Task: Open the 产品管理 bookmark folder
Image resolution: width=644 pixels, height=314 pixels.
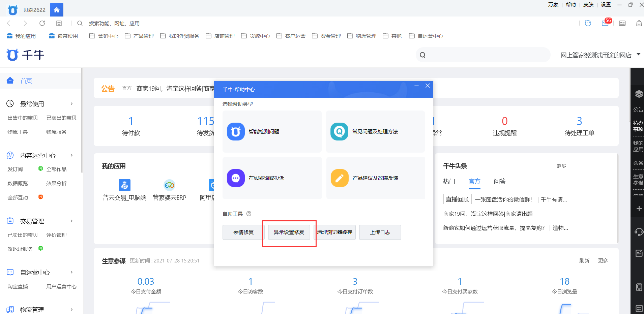Action: 139,36
